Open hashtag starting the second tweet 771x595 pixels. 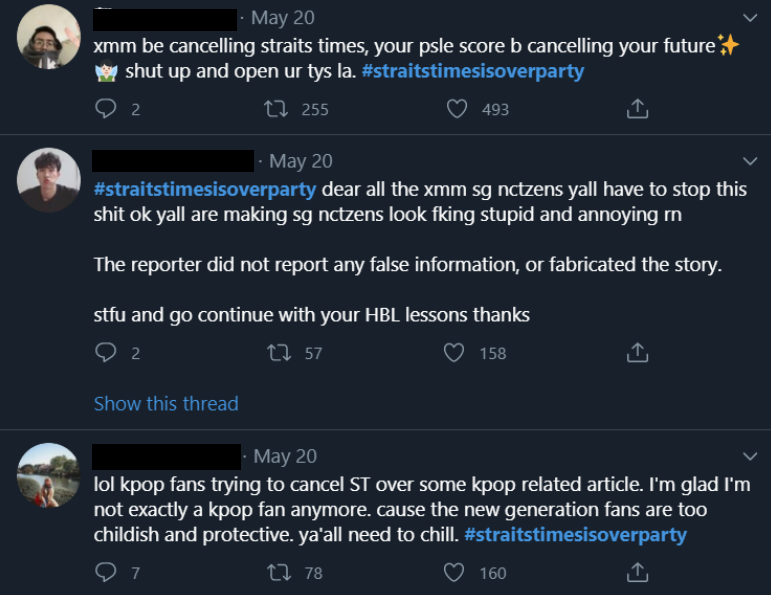tap(205, 189)
